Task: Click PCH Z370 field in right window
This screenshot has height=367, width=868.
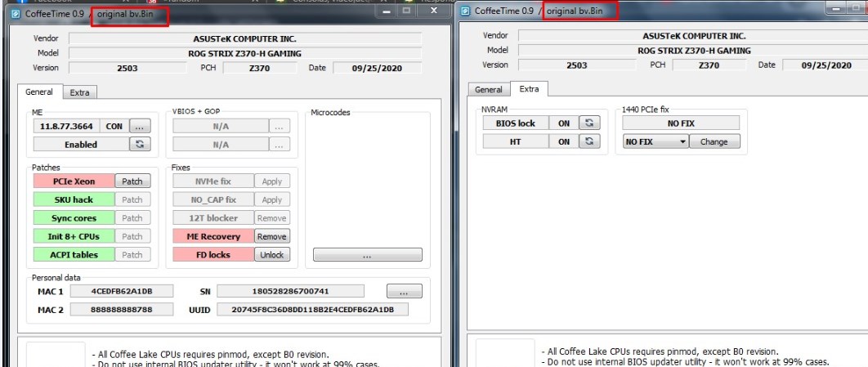Action: click(x=709, y=65)
